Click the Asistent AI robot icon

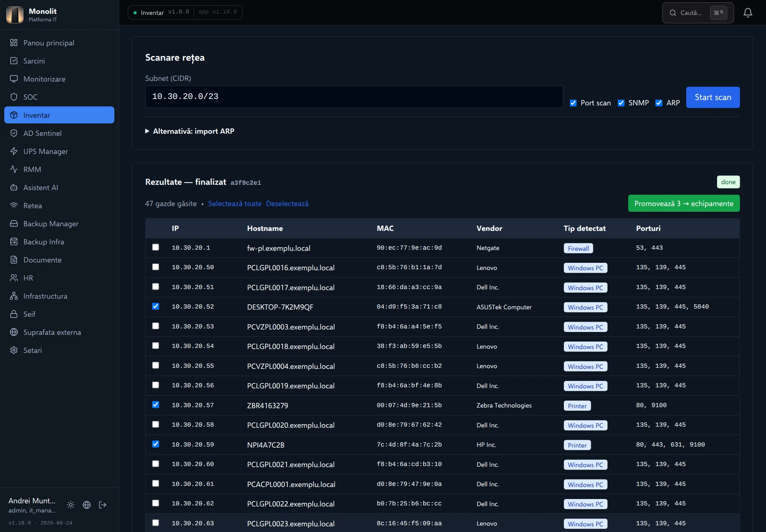pos(14,187)
